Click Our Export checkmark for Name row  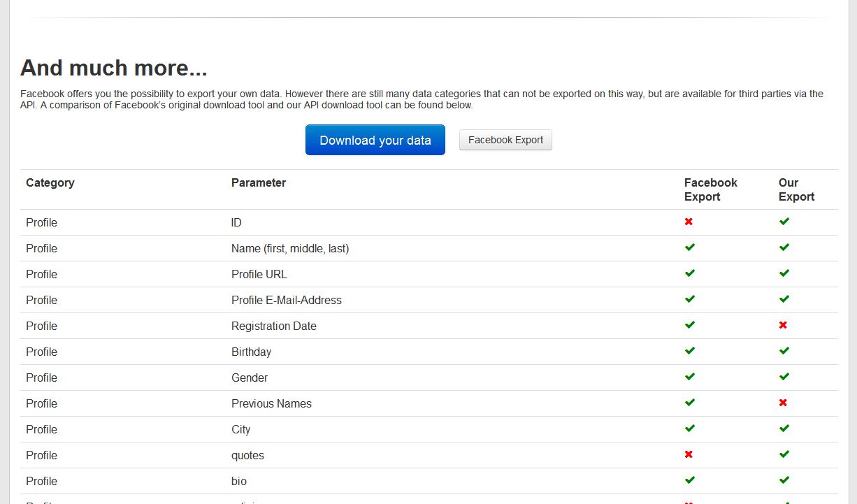click(x=784, y=247)
